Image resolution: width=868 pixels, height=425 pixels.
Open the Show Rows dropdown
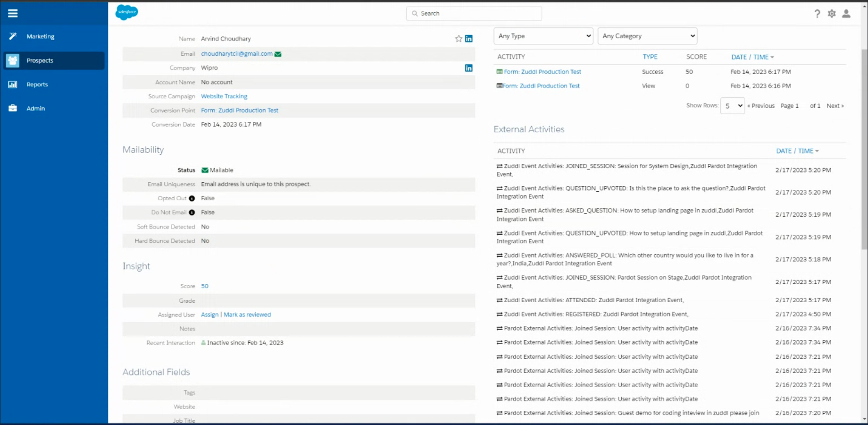(733, 106)
